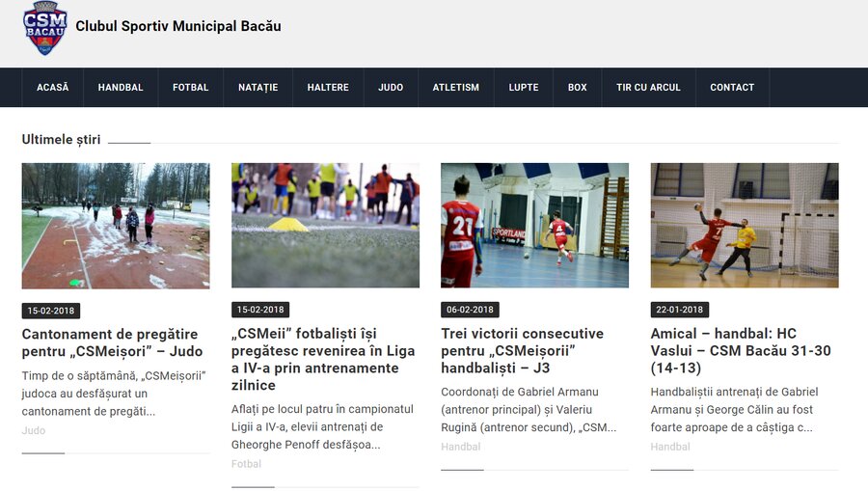Open the Amical handbal HC Vaslui headline

pos(740,350)
